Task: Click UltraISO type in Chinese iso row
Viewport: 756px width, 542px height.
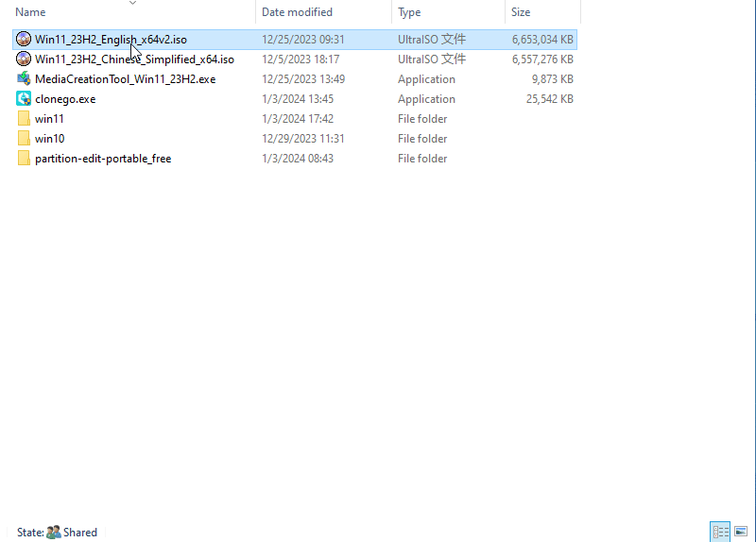Action: point(432,59)
